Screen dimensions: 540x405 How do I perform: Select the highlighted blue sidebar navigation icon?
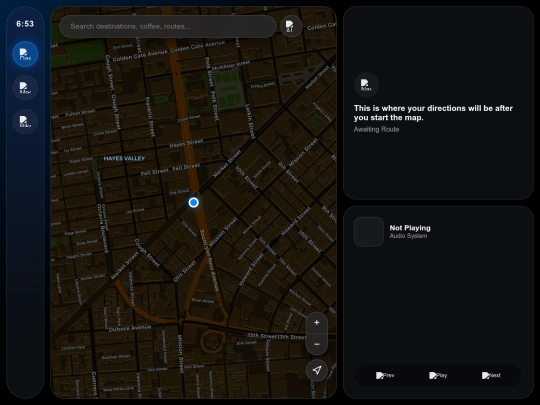point(25,54)
